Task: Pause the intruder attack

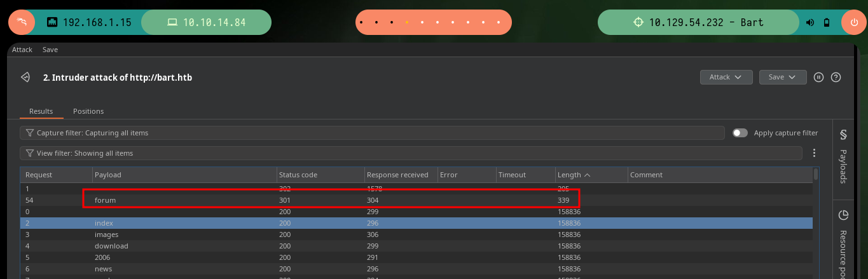Action: (x=819, y=78)
